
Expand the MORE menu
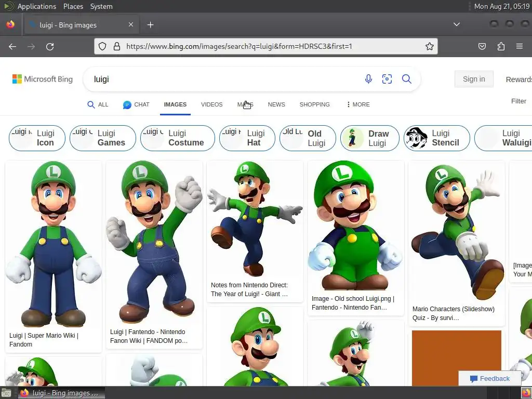[358, 104]
